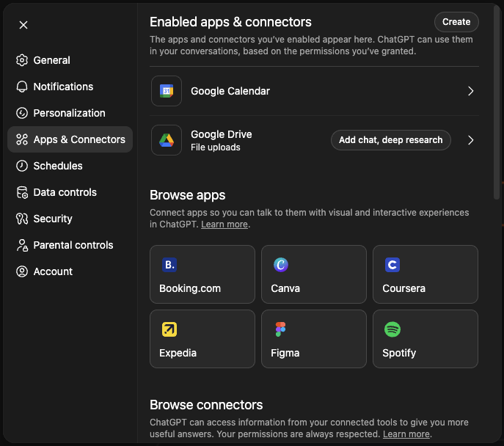This screenshot has width=504, height=446.
Task: Click the Parental controls person icon
Action: pos(22,245)
